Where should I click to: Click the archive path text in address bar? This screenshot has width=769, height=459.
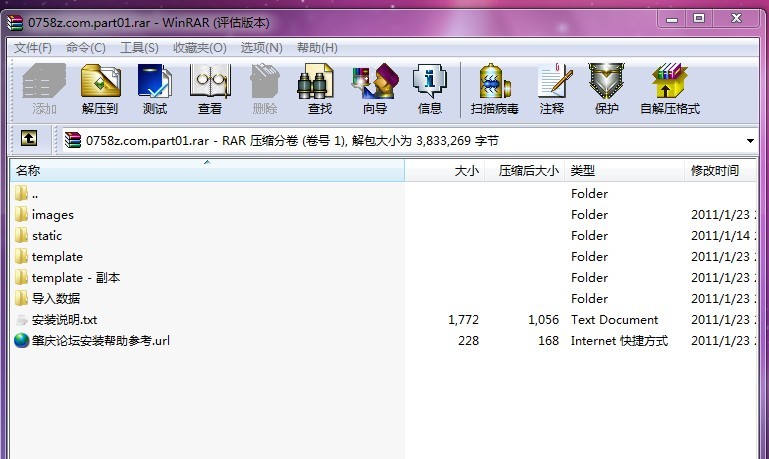tap(292, 141)
